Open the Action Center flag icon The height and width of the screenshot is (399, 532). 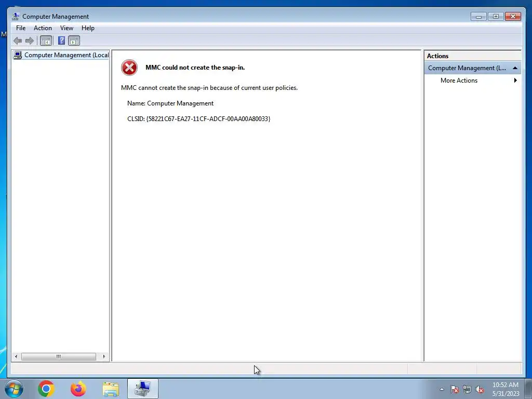pyautogui.click(x=455, y=390)
